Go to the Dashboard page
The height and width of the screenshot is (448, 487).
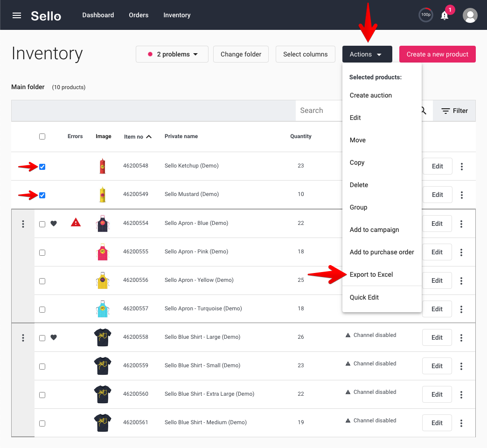coord(98,15)
